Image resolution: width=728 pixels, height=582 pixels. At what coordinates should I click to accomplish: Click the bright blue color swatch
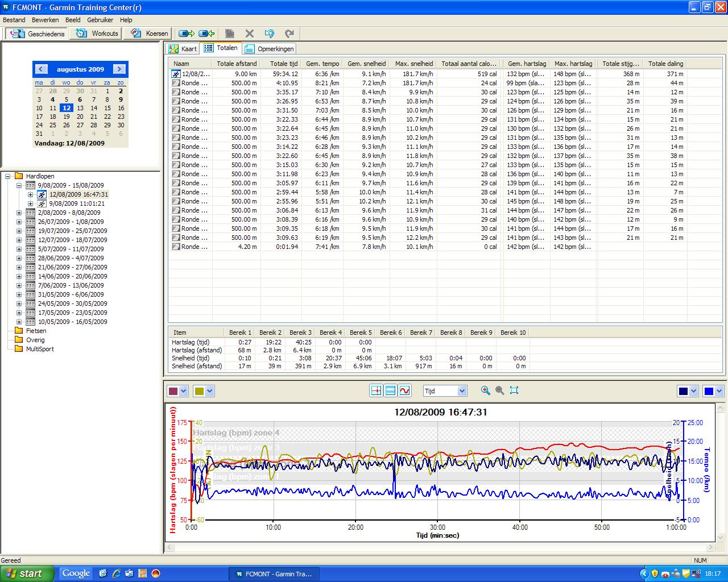(x=709, y=391)
